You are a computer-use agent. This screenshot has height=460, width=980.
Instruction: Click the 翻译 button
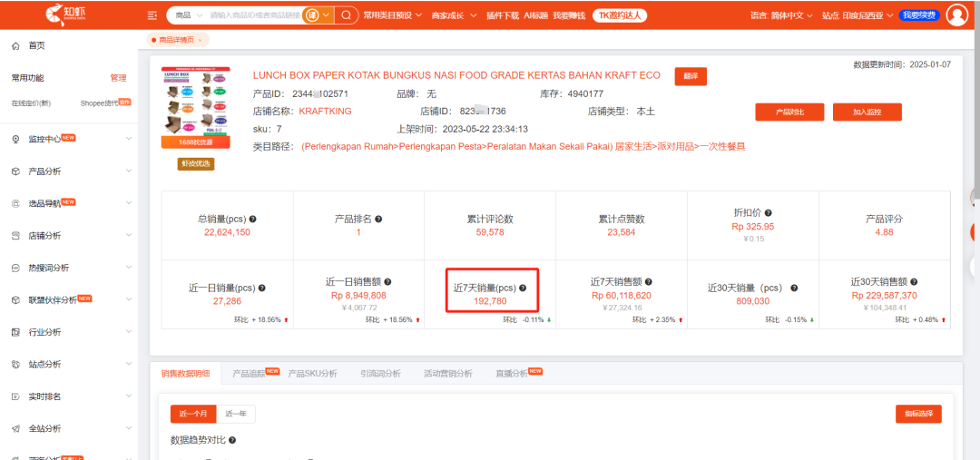(691, 76)
